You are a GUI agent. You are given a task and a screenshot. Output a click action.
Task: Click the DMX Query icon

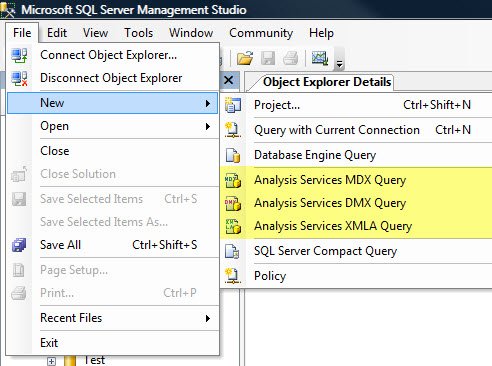pyautogui.click(x=233, y=203)
